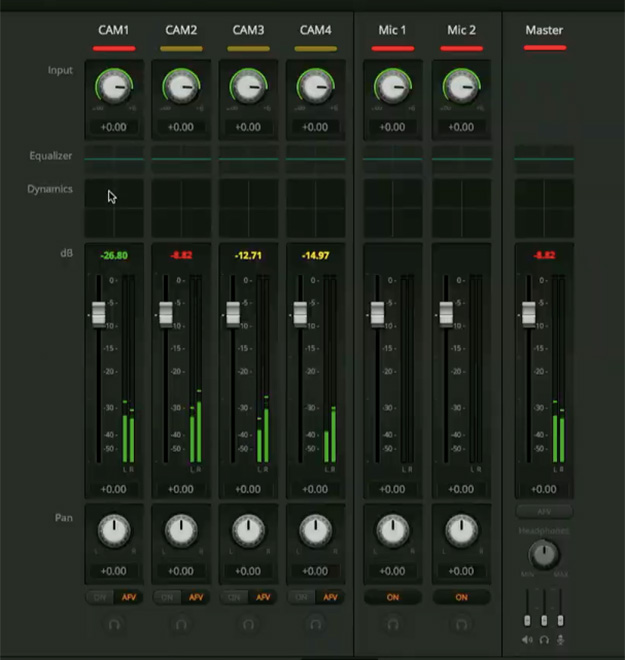The width and height of the screenshot is (625, 660).
Task: Click the Mic 1 input gain value field
Action: pyautogui.click(x=393, y=127)
